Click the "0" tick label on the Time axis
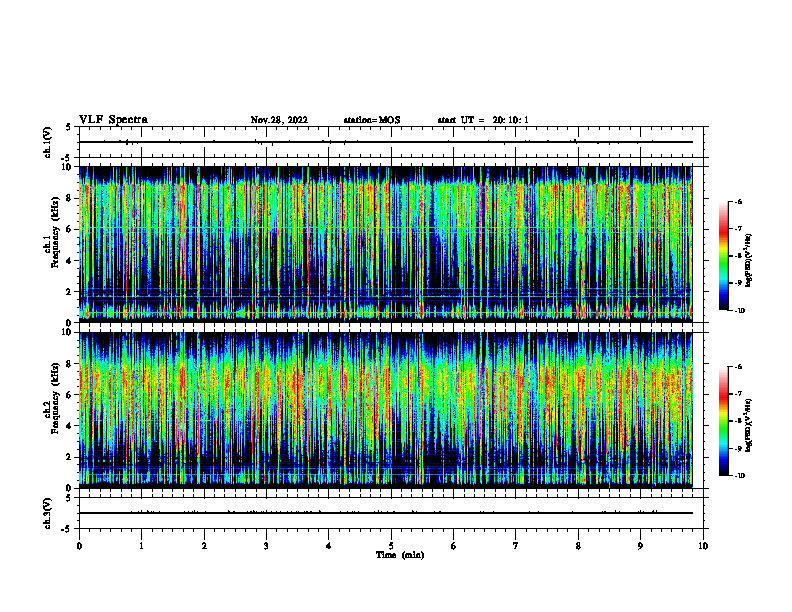Image resolution: width=792 pixels, height=612 pixels. [79, 546]
